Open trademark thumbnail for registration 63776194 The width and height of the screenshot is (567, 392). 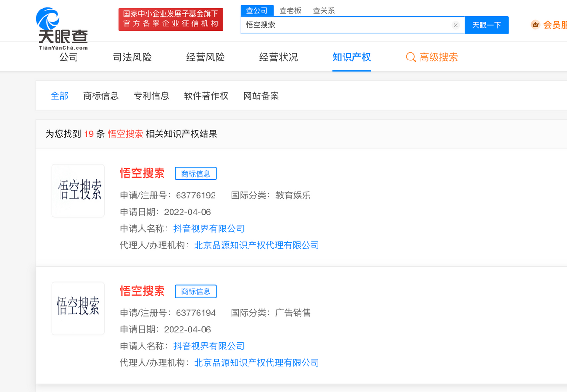pos(78,308)
